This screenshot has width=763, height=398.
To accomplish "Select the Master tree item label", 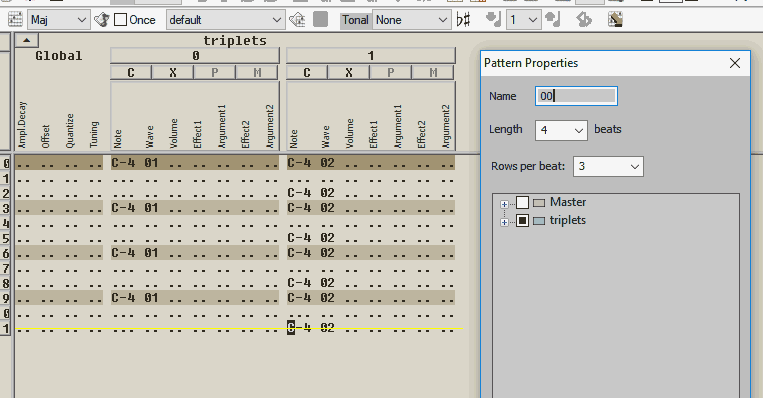I will [568, 202].
